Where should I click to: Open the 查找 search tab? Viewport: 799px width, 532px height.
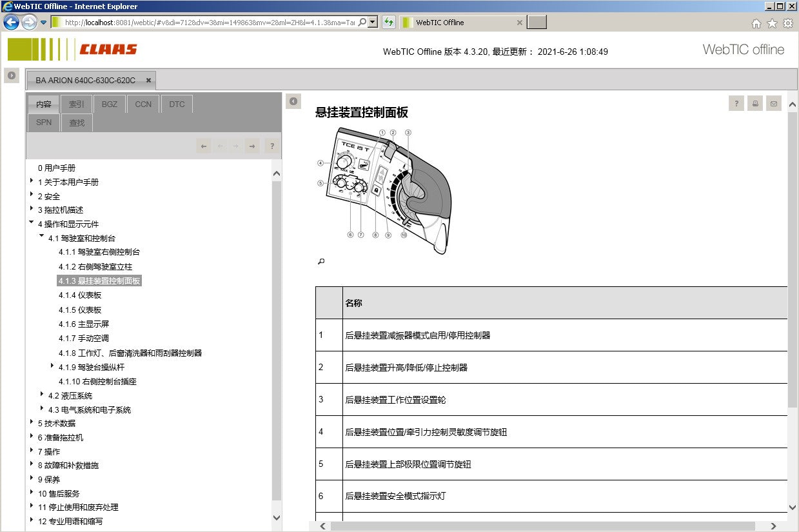tap(77, 122)
